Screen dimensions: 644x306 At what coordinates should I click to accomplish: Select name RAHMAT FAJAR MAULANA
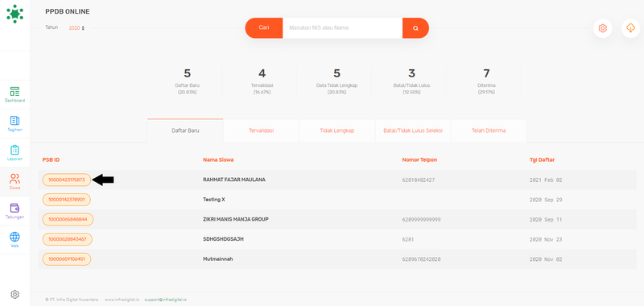coord(234,180)
